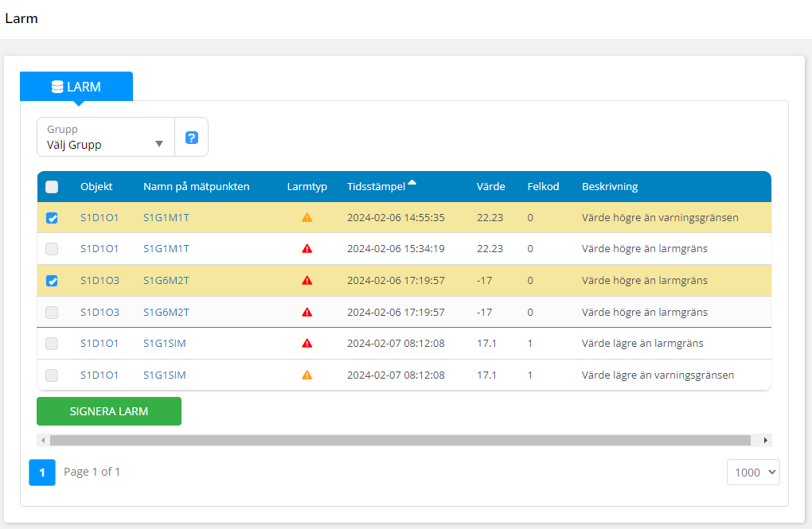Image resolution: width=812 pixels, height=529 pixels.
Task: Click the horizontal scrollbar thumb
Action: pos(400,440)
